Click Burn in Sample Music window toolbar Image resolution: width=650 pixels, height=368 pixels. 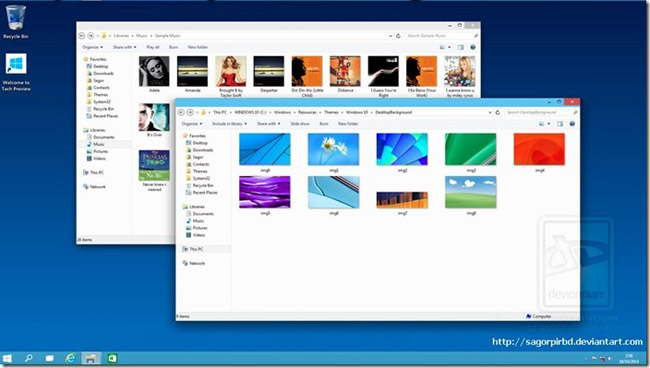173,47
